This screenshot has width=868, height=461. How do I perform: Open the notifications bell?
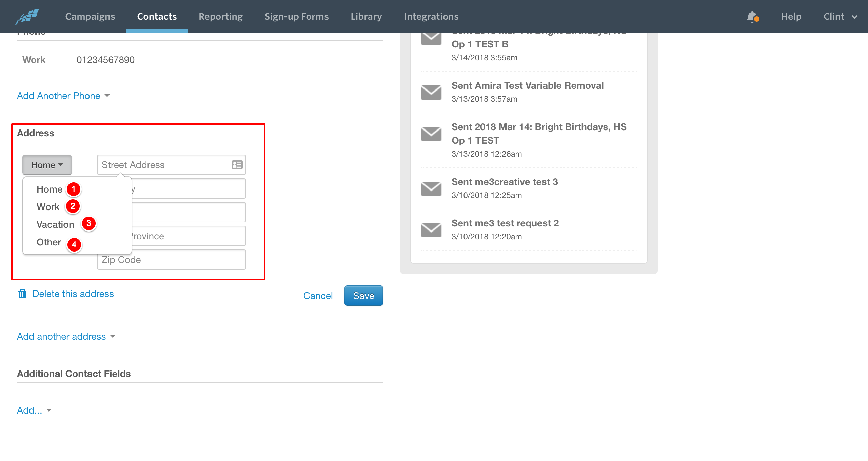pyautogui.click(x=752, y=17)
